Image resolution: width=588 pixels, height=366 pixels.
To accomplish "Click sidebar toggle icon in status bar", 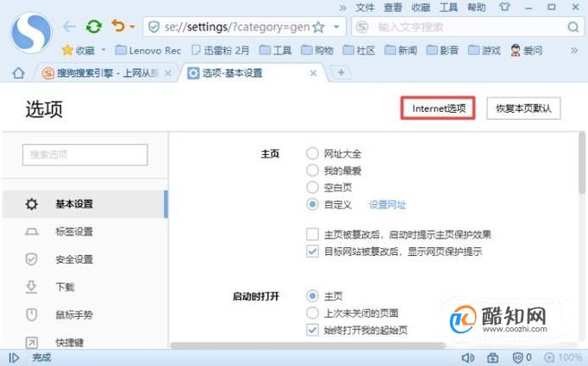I will pyautogui.click(x=14, y=357).
